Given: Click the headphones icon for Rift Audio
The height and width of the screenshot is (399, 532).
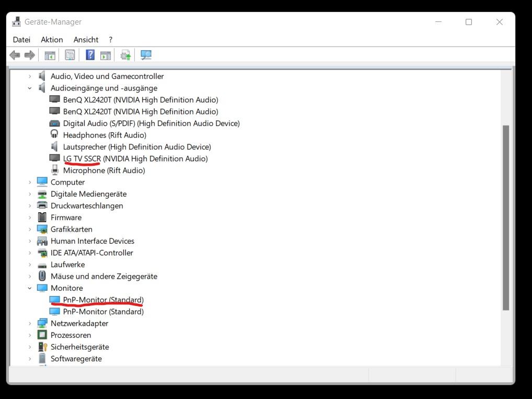Looking at the screenshot, I should (x=54, y=134).
